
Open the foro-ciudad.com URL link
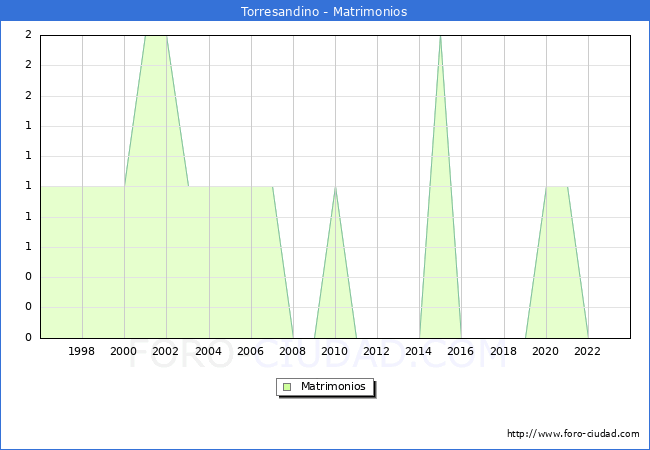(573, 434)
